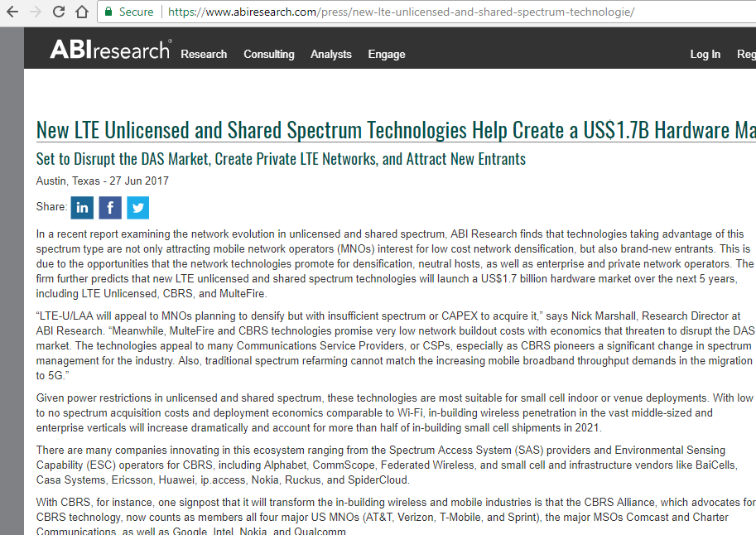756x535 pixels.
Task: Open the Engage menu item
Action: pos(387,54)
